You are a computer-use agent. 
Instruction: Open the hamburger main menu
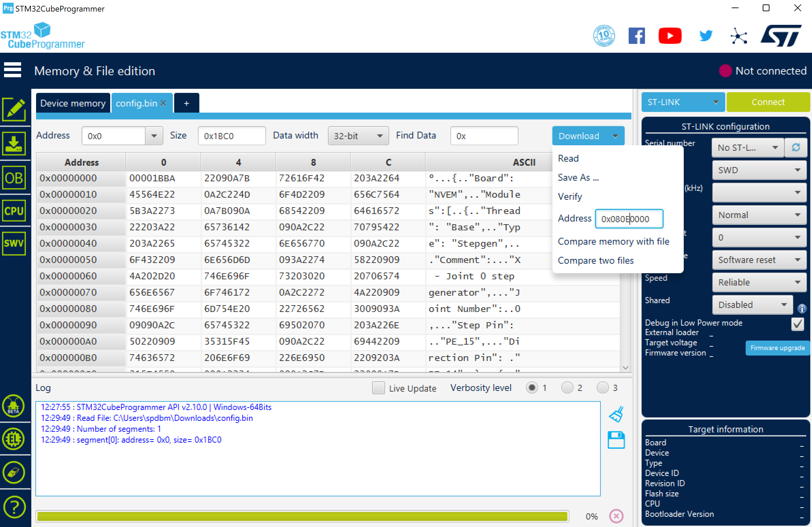point(13,70)
